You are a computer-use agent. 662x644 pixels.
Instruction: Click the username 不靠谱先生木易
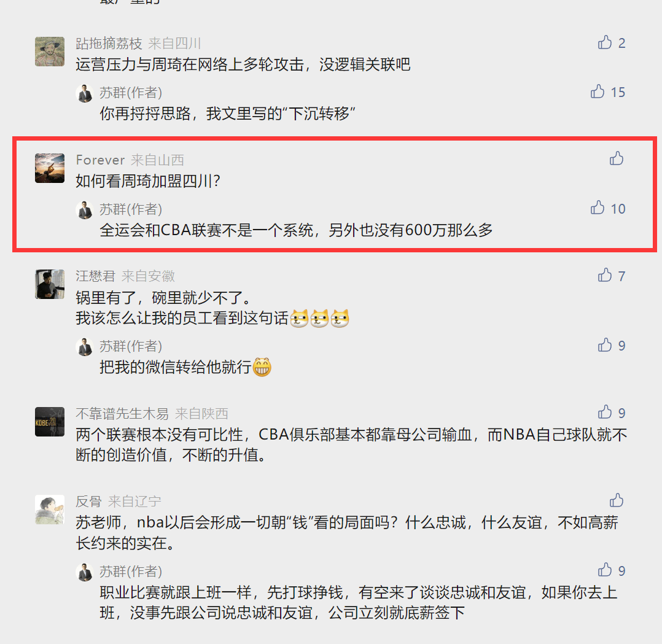[x=122, y=414]
